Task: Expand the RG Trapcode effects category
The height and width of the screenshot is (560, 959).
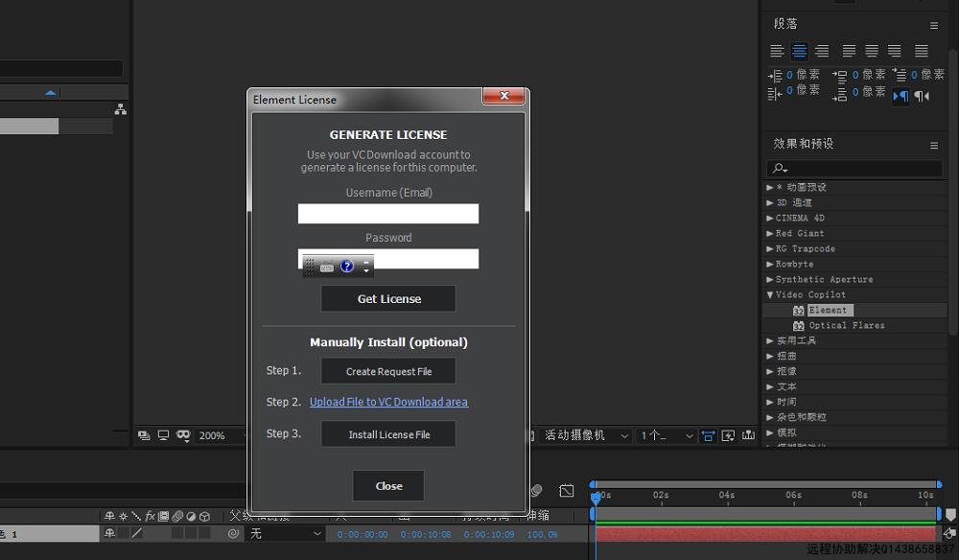Action: click(x=770, y=248)
